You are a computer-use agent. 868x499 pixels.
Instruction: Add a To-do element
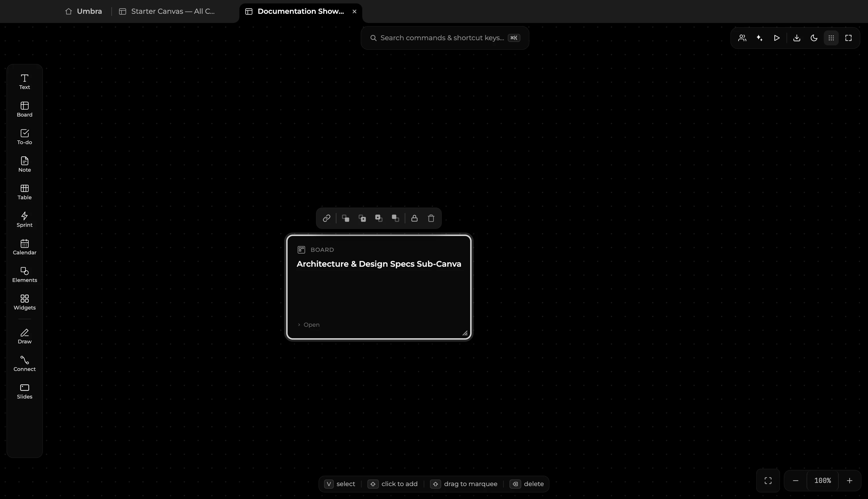coord(24,137)
